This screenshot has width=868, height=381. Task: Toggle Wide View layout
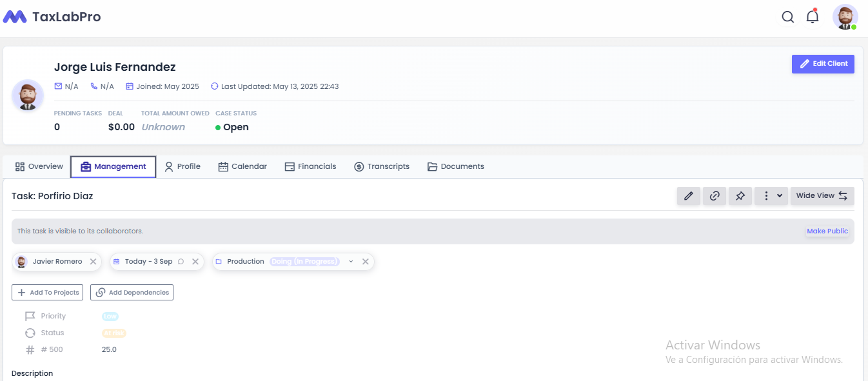click(822, 196)
